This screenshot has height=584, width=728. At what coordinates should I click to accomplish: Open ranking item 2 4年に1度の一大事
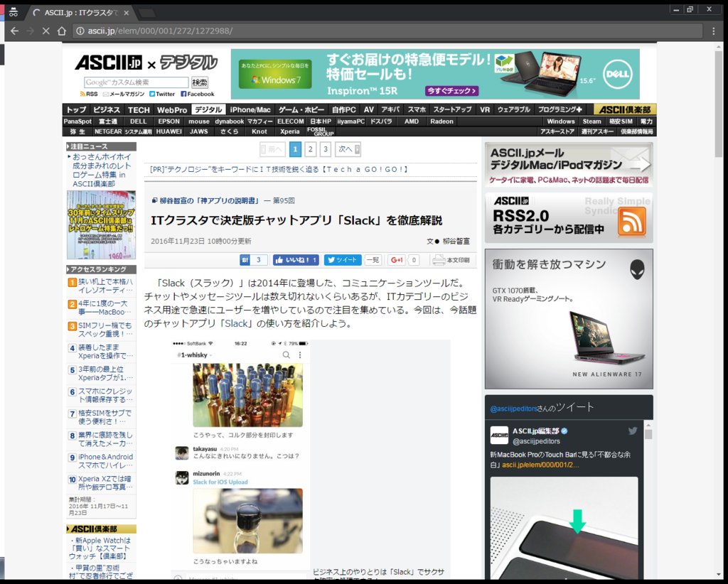[x=105, y=308]
